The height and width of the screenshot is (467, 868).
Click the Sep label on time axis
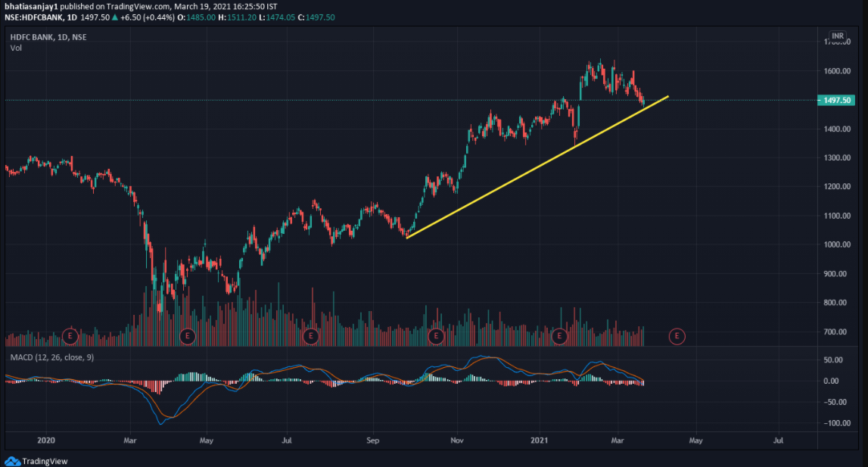[372, 441]
